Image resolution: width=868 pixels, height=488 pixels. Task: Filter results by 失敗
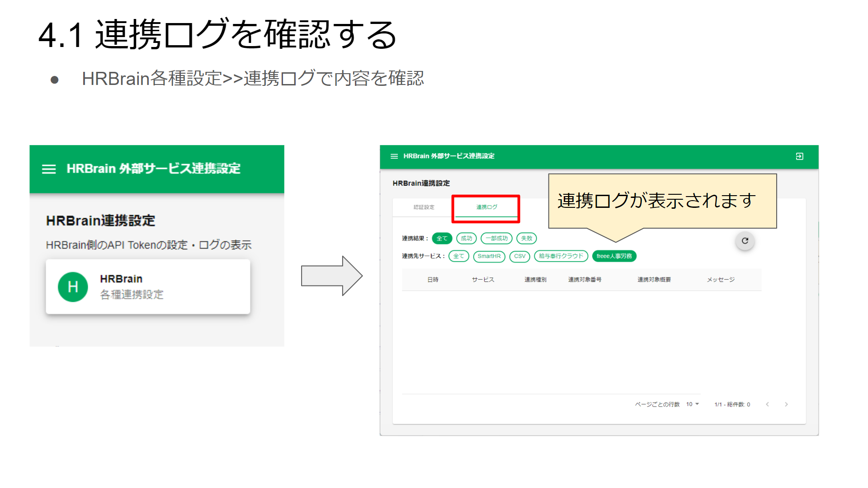tap(527, 238)
